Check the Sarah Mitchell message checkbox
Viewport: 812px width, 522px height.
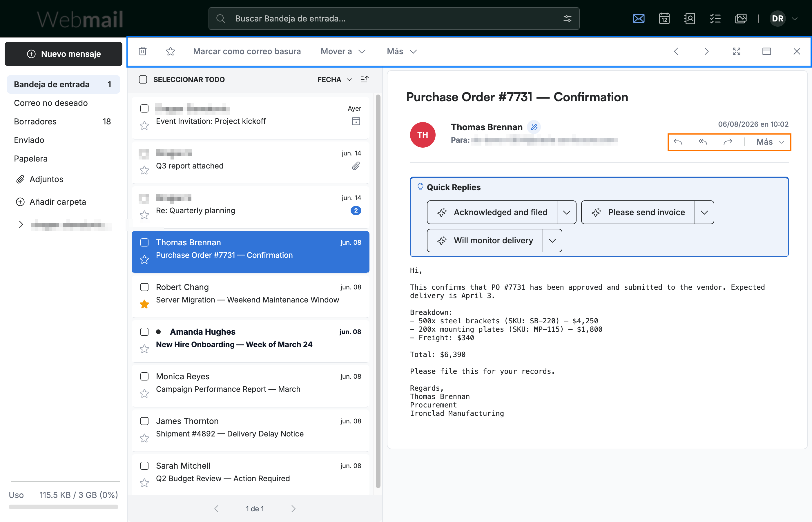[144, 466]
